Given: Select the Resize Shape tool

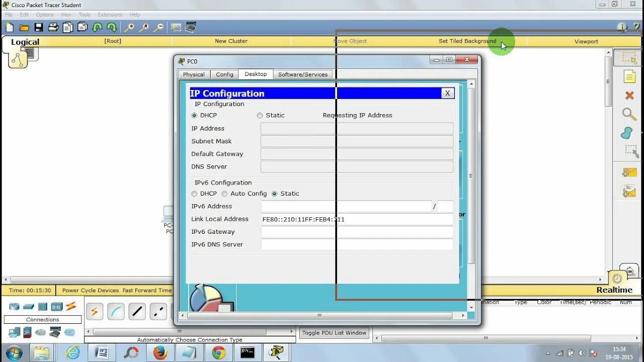Looking at the screenshot, I should coord(631,151).
